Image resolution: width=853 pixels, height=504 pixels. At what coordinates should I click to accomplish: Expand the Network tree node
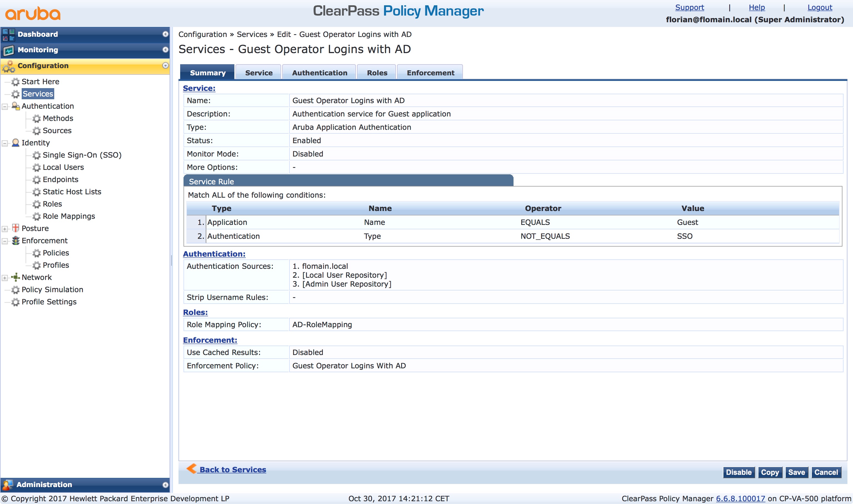coord(5,278)
